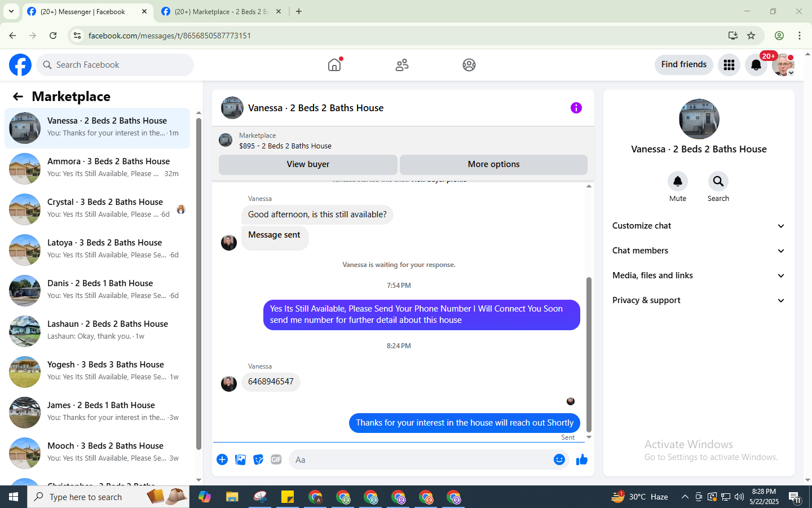Reload the page in the browser
The image size is (812, 508).
coord(53,36)
